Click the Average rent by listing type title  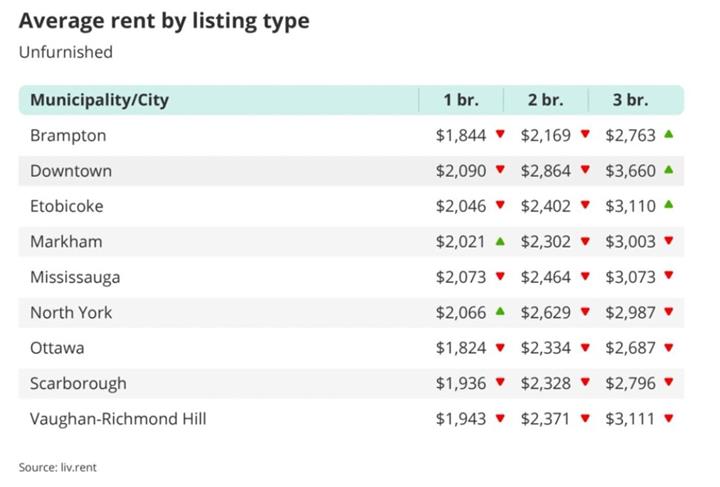click(x=164, y=20)
